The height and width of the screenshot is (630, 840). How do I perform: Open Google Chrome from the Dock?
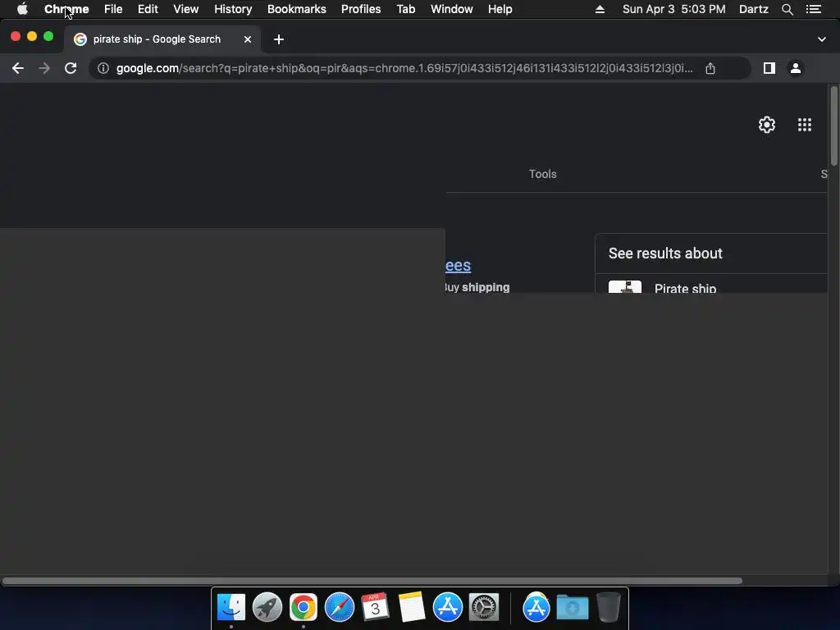[x=304, y=607]
